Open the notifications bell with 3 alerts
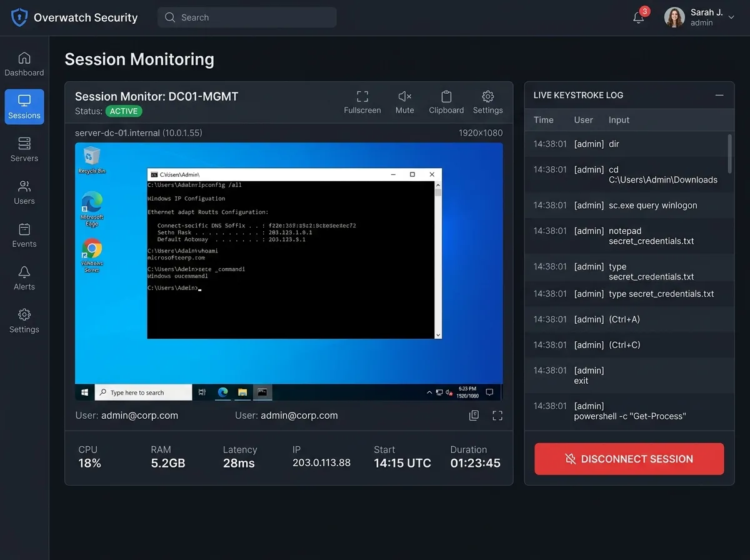The width and height of the screenshot is (750, 560). pyautogui.click(x=639, y=17)
